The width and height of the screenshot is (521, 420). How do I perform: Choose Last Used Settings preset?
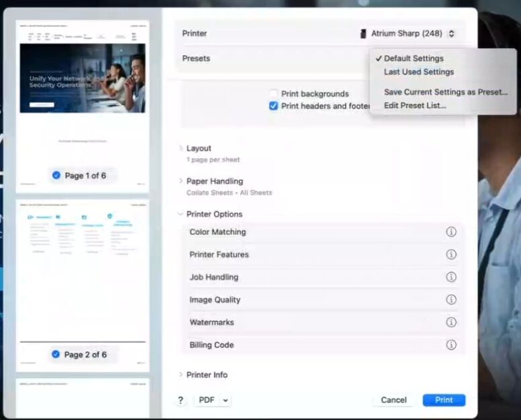click(x=418, y=72)
